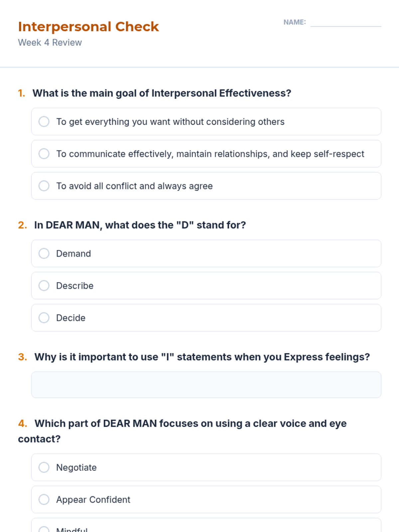The height and width of the screenshot is (532, 399).
Task: Select the 'Negotiate' radio option
Action: pyautogui.click(x=44, y=467)
